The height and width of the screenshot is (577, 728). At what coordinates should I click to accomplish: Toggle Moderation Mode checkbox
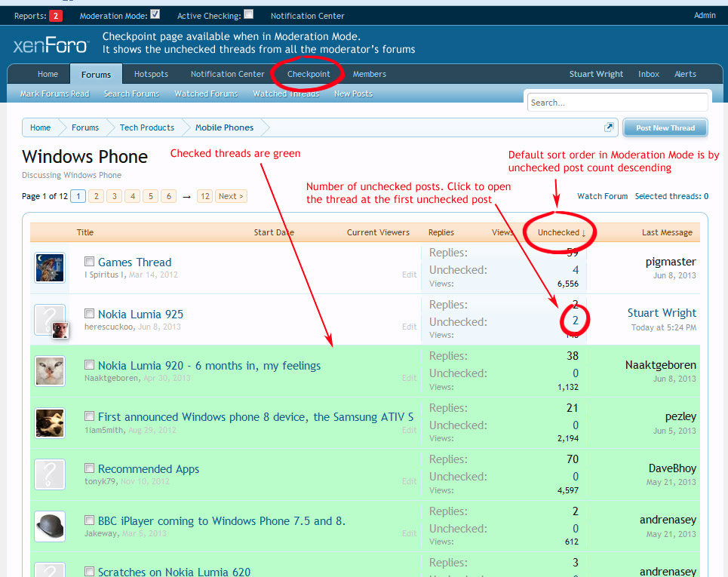pos(155,14)
